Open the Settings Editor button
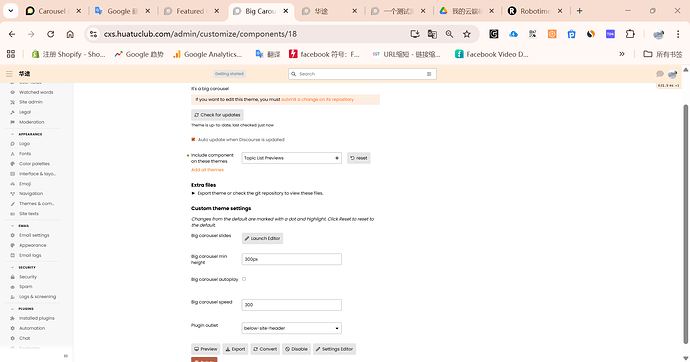This screenshot has width=690, height=362. (334, 349)
